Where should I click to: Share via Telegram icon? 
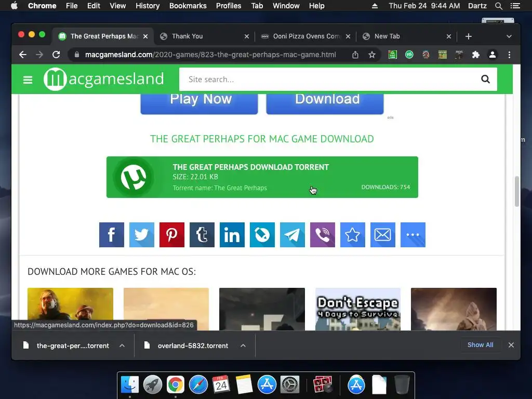pyautogui.click(x=292, y=235)
